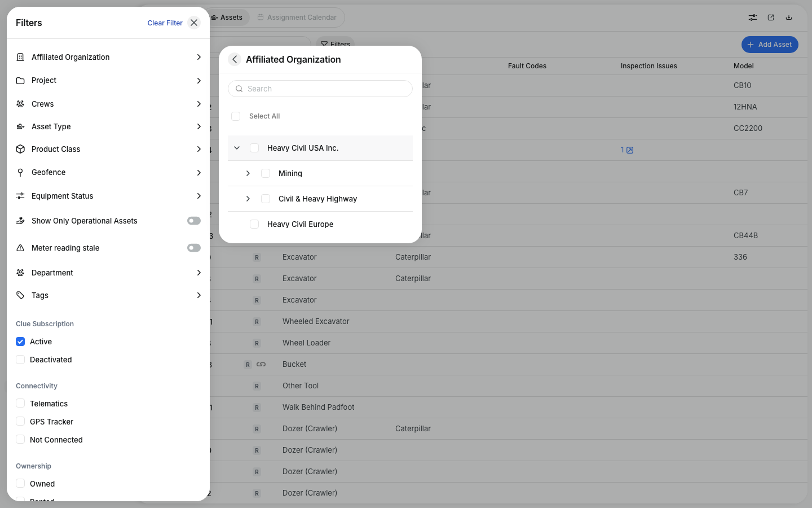This screenshot has width=812, height=508.
Task: Click the download export icon
Action: pos(789,17)
